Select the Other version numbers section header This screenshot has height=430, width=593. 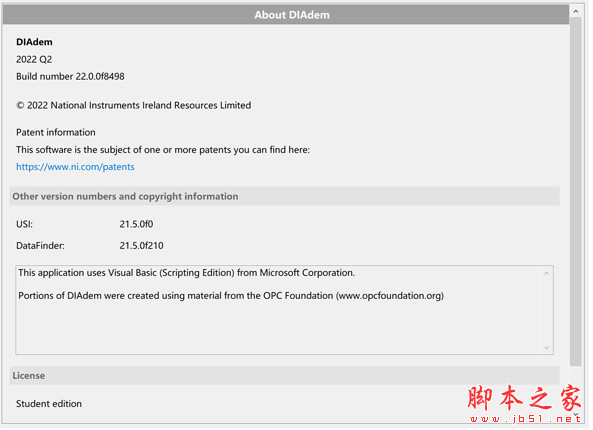[286, 197]
